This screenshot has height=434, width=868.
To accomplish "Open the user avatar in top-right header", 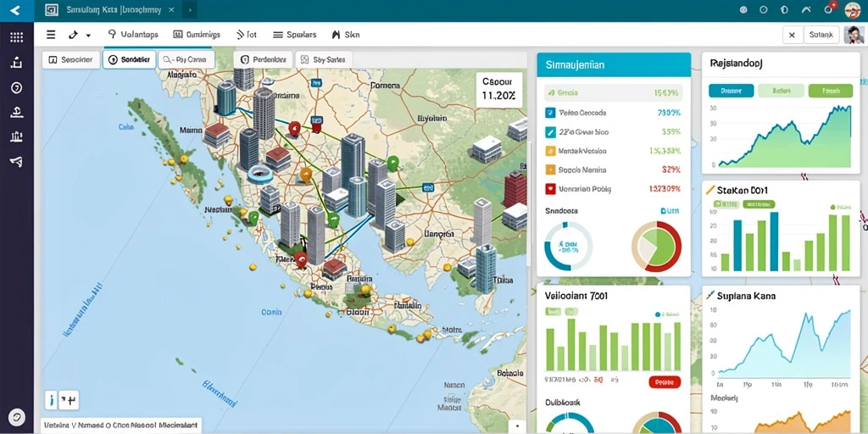I will [853, 9].
